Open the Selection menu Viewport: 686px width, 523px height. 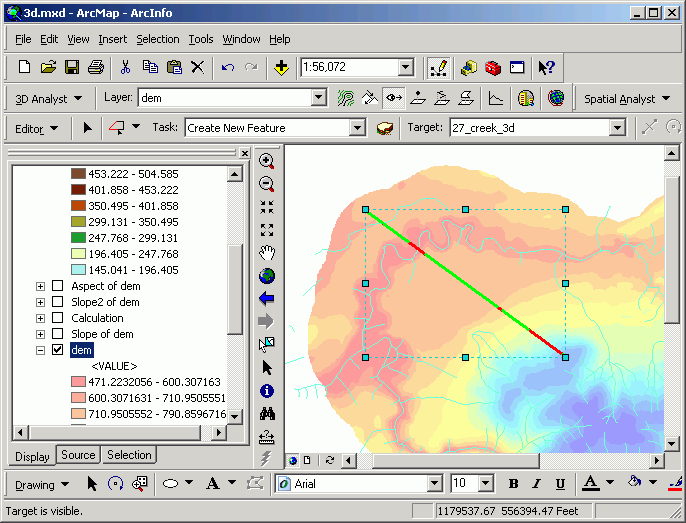tap(158, 39)
